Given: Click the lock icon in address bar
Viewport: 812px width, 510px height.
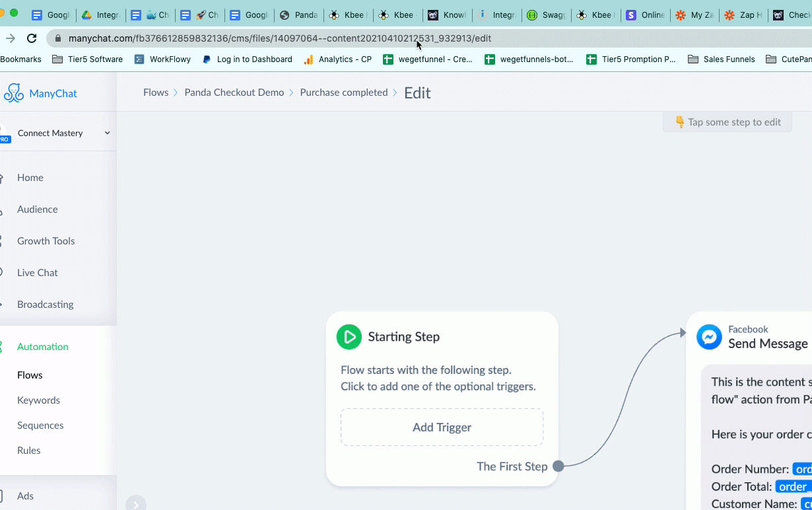Looking at the screenshot, I should coord(59,38).
